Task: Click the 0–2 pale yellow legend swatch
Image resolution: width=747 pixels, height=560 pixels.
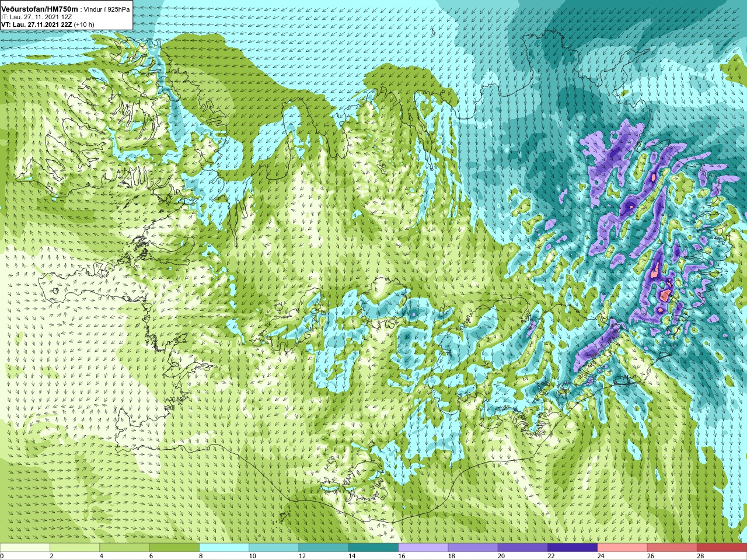Action: [x=25, y=548]
